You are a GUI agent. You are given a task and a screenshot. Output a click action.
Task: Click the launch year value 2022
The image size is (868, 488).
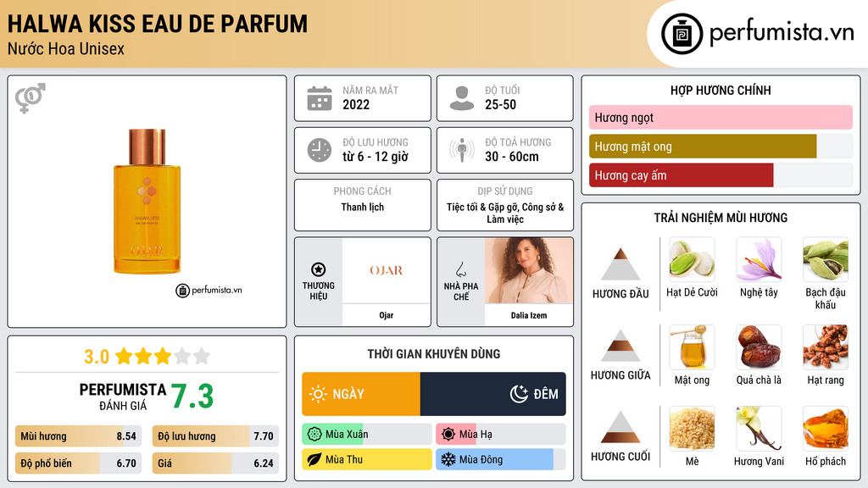pyautogui.click(x=356, y=104)
